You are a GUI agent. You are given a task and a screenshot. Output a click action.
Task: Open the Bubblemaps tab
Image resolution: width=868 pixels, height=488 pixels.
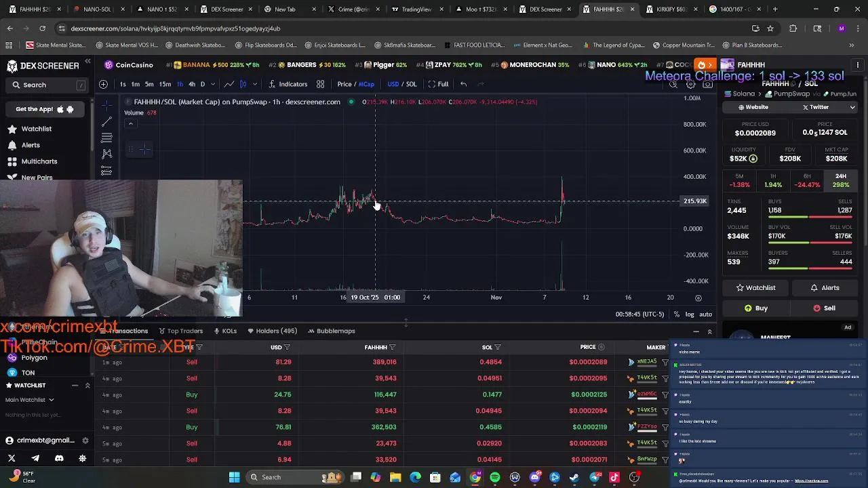[332, 331]
